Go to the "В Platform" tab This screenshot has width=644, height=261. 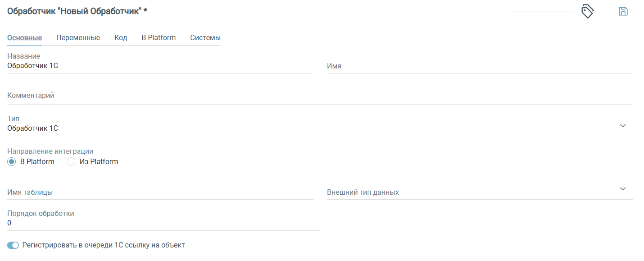pyautogui.click(x=159, y=38)
